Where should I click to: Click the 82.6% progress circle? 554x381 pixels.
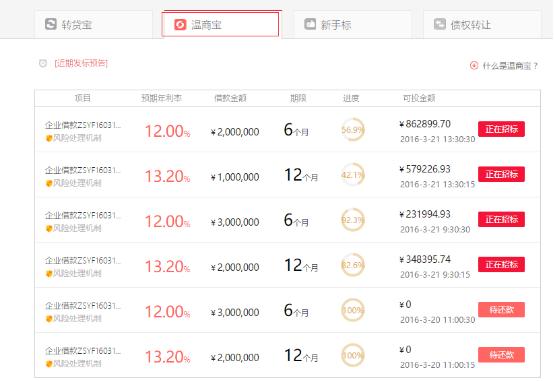tap(353, 265)
